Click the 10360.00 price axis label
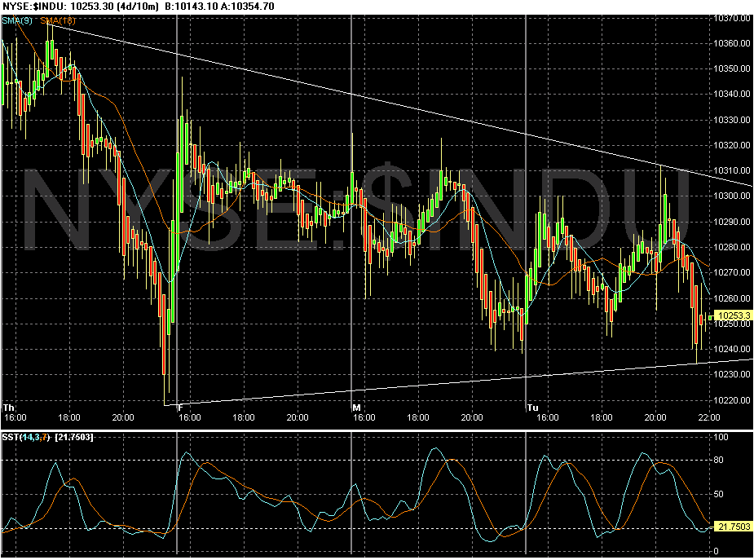Image resolution: width=754 pixels, height=560 pixels. [731, 43]
